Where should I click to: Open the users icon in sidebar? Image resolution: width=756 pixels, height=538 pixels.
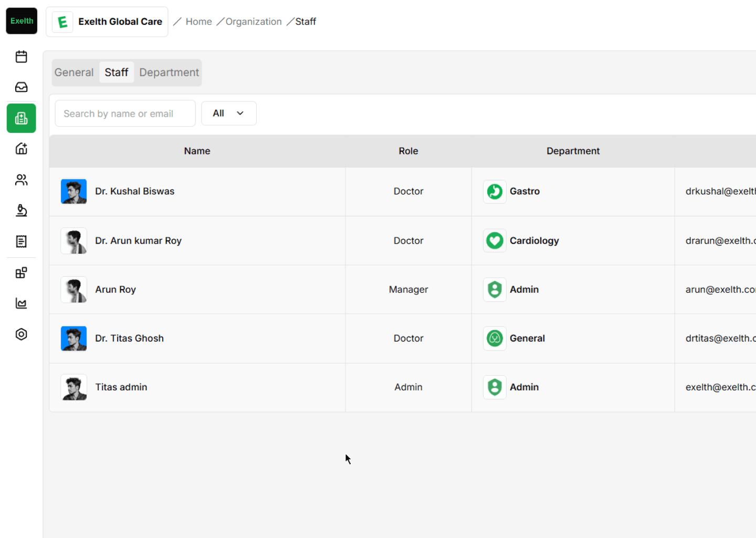[x=22, y=180]
